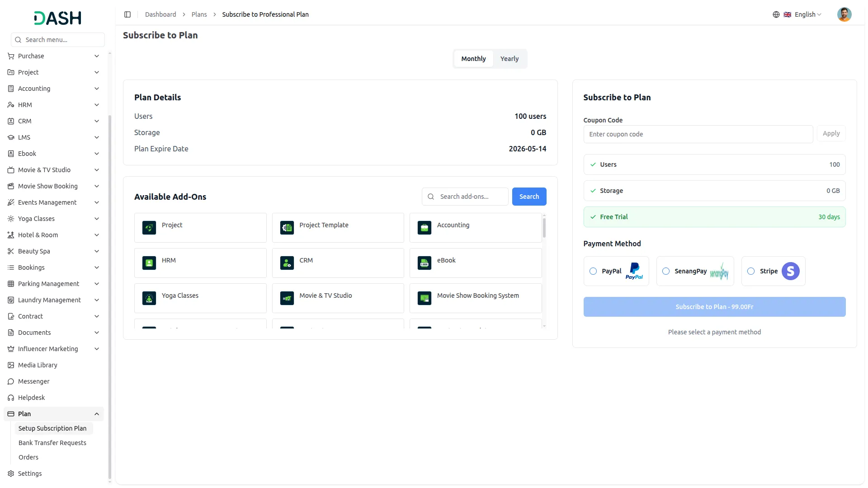Go to Dashboard breadcrumb link
The image size is (868, 488).
coord(160,14)
